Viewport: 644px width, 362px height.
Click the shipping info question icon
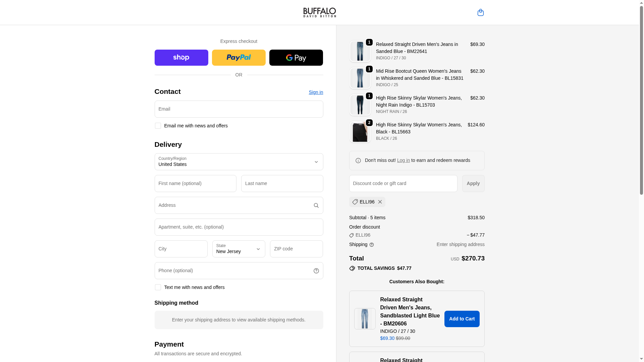372,245
